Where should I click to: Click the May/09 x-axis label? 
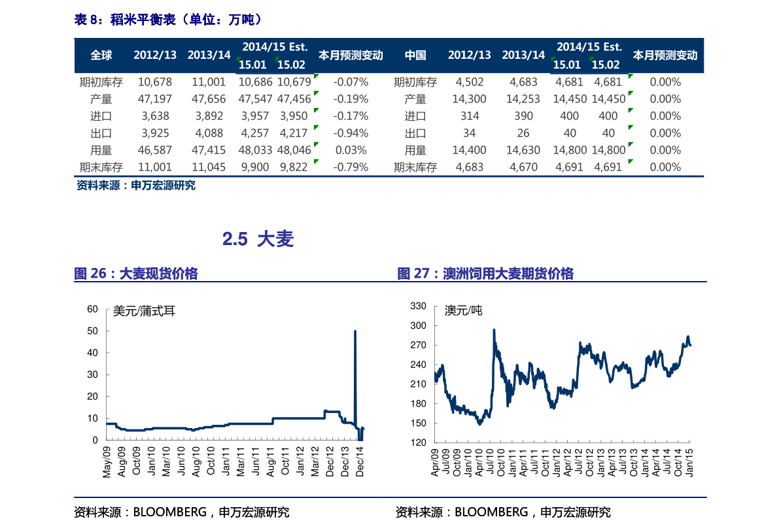[107, 462]
